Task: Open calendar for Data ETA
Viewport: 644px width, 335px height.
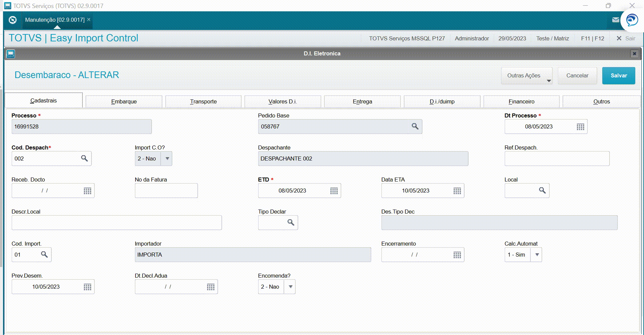Action: [457, 191]
